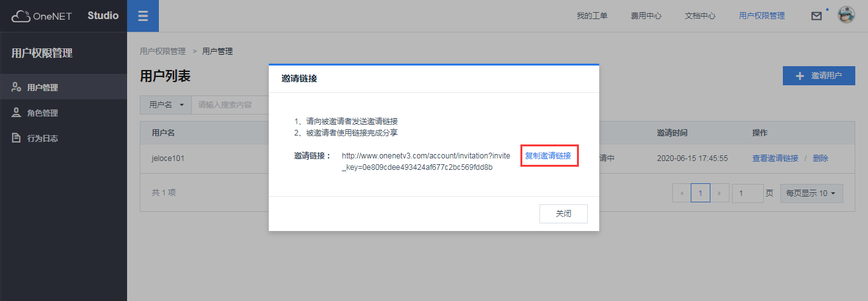
Task: Expand the 用户名 search filter dropdown
Action: (166, 105)
